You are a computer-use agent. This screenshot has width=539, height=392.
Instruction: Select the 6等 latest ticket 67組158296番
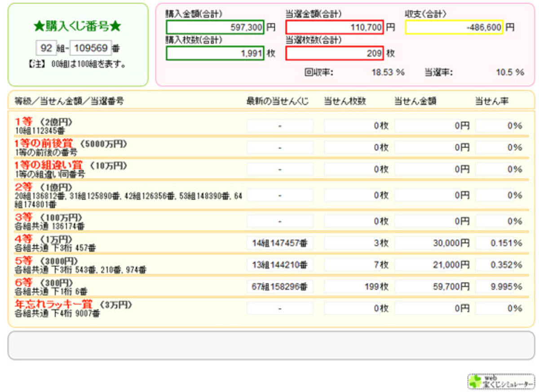(x=280, y=286)
